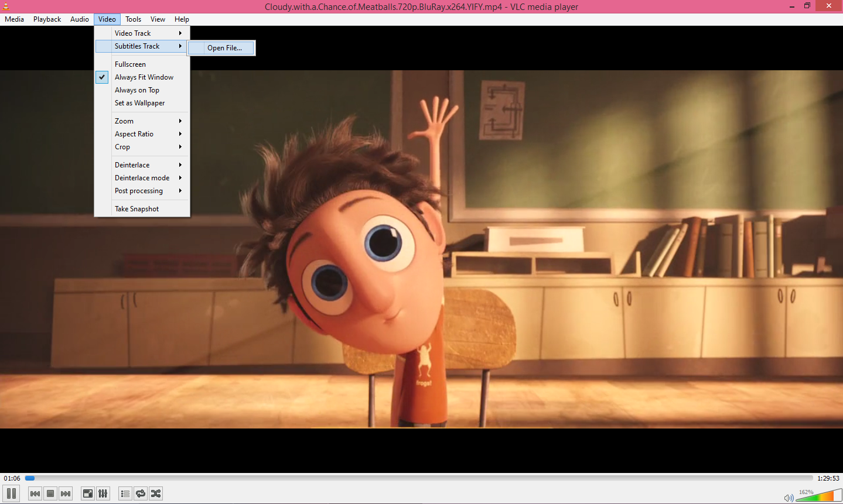Viewport: 843px width, 504px height.
Task: Click the elapsed time 01:06 label
Action: pyautogui.click(x=12, y=478)
